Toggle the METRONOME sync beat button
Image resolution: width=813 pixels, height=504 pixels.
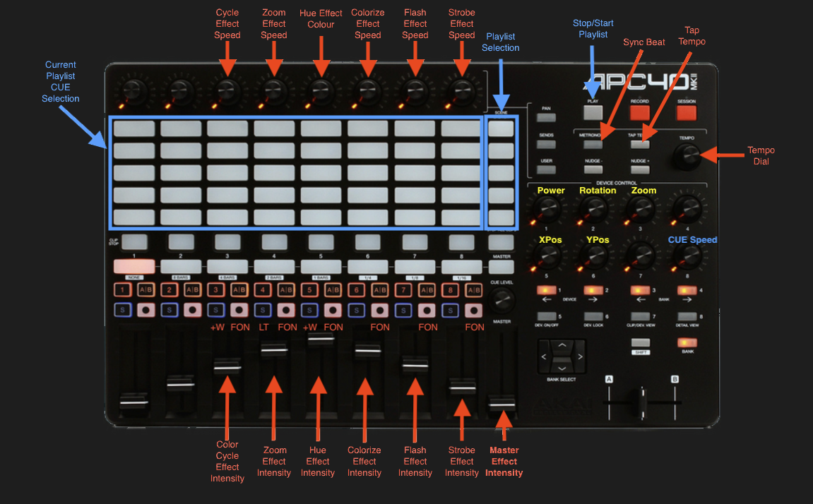[x=593, y=145]
